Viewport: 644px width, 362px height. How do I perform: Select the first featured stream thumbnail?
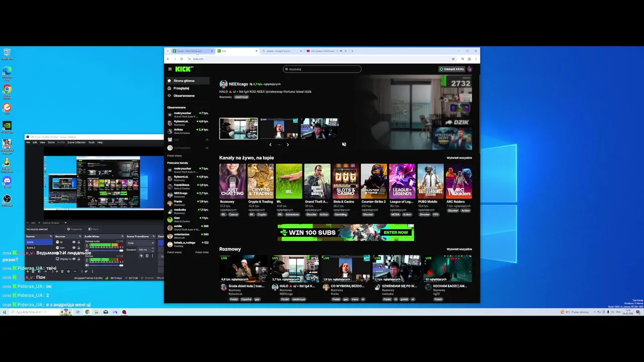point(238,129)
